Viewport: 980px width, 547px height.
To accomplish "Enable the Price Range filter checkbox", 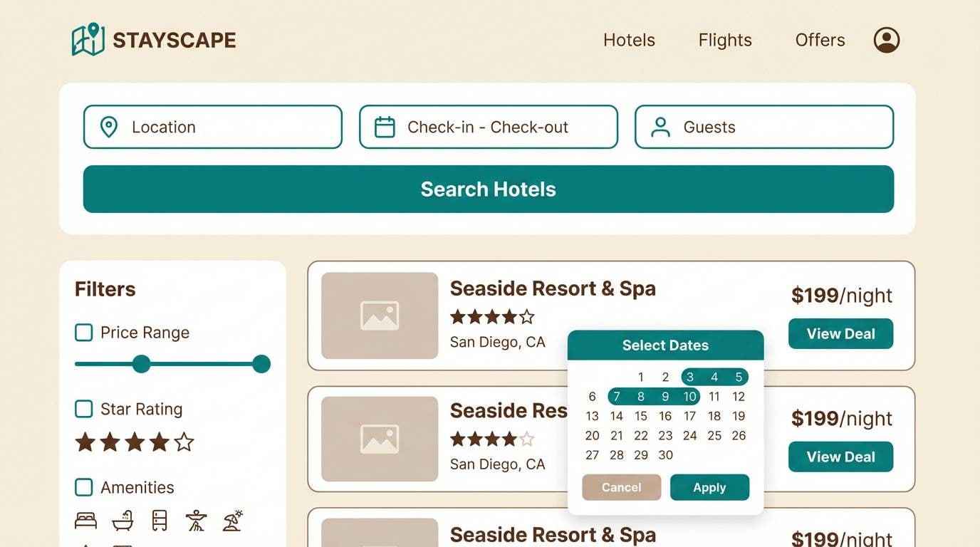I will [x=83, y=332].
